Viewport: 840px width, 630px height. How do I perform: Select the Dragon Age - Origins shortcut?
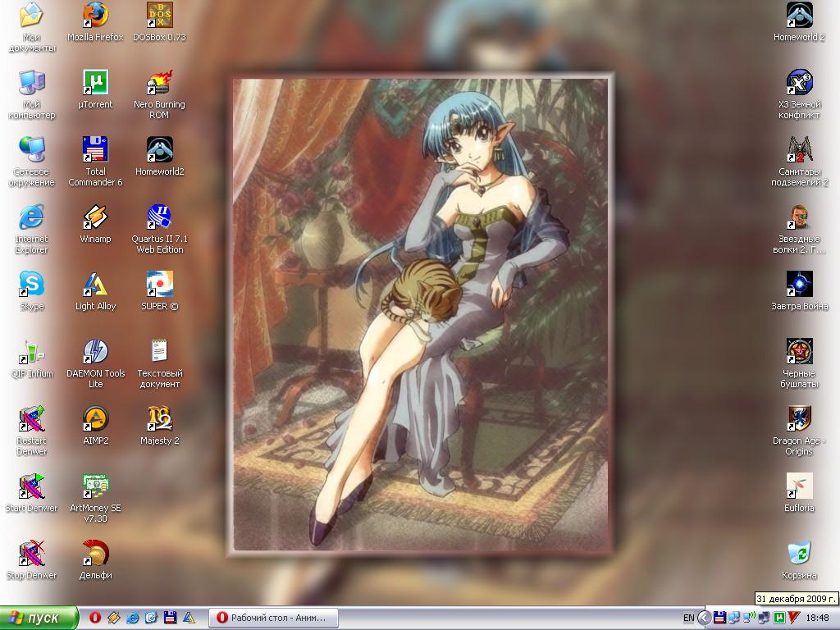click(x=799, y=431)
